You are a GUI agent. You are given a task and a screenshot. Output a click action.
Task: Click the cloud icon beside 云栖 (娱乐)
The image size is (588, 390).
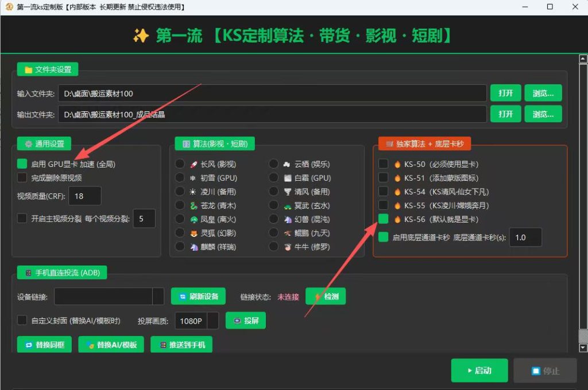click(x=287, y=164)
